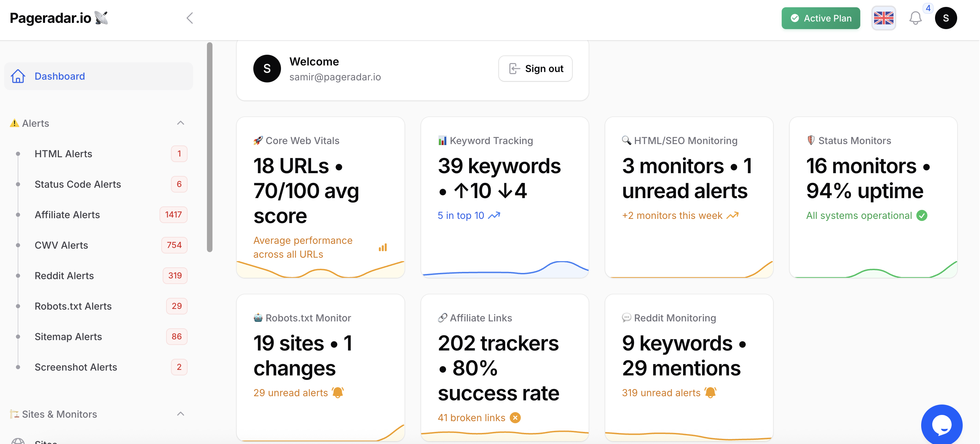Click the Sign out button
This screenshot has width=980, height=444.
535,69
